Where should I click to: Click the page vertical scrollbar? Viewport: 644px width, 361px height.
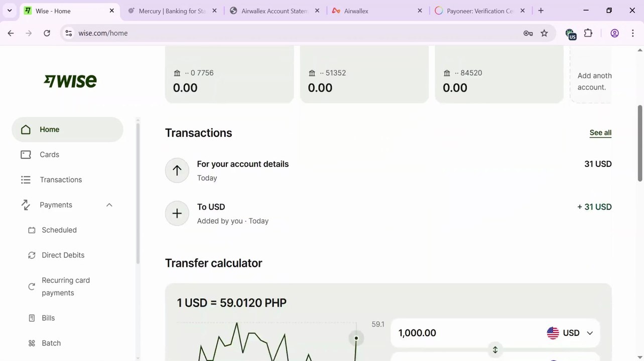(x=640, y=143)
